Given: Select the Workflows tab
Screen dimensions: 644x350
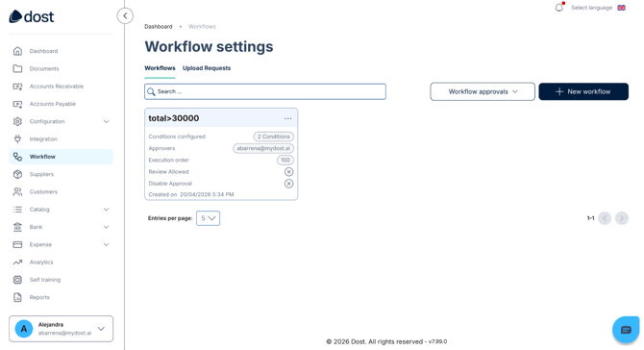Looking at the screenshot, I should coord(160,68).
